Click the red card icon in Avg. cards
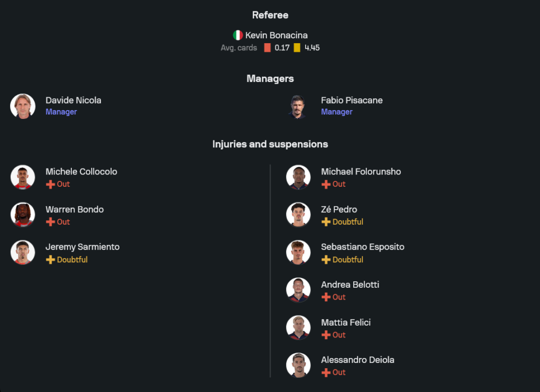The height and width of the screenshot is (392, 540). coord(267,48)
